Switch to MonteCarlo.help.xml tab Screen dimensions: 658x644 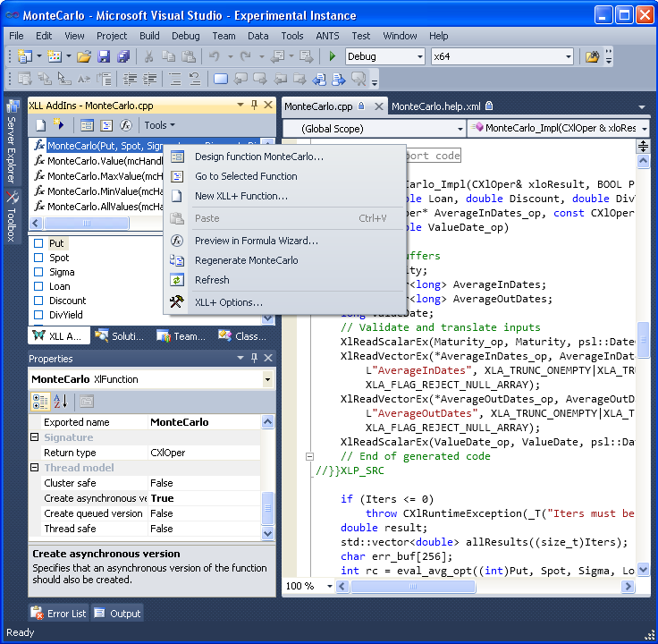point(435,106)
